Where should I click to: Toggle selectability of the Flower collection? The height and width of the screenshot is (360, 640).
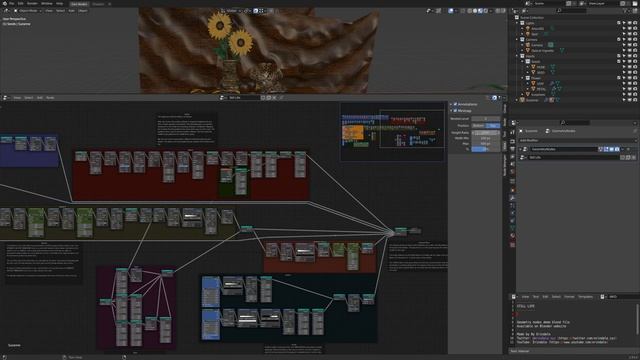(x=624, y=78)
